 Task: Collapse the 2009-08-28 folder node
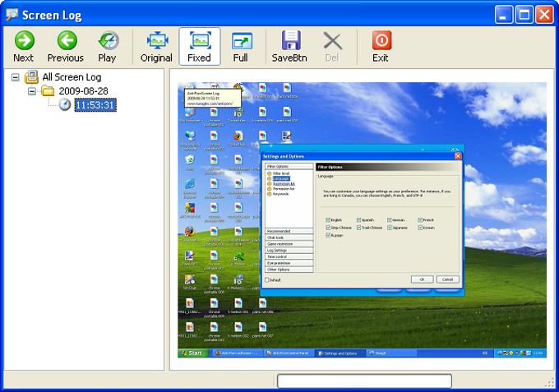[32, 91]
